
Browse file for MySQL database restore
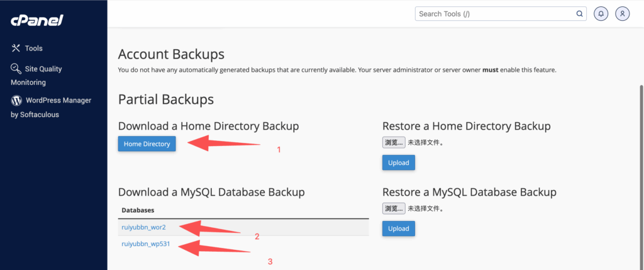(393, 208)
